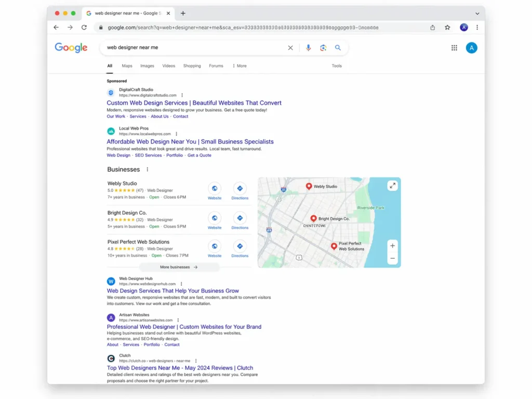
Task: Bookmark this page with star icon
Action: [x=447, y=28]
